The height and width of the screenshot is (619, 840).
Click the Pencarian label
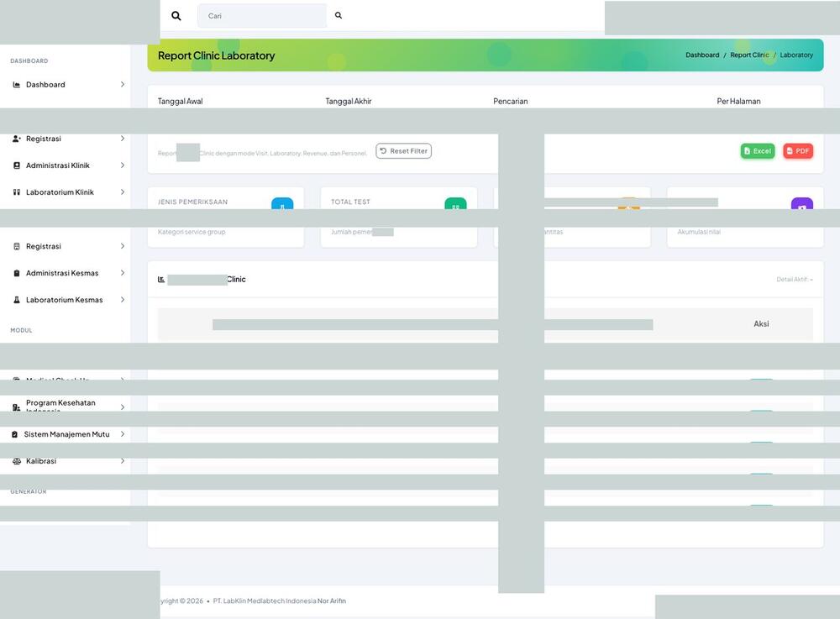click(x=511, y=101)
